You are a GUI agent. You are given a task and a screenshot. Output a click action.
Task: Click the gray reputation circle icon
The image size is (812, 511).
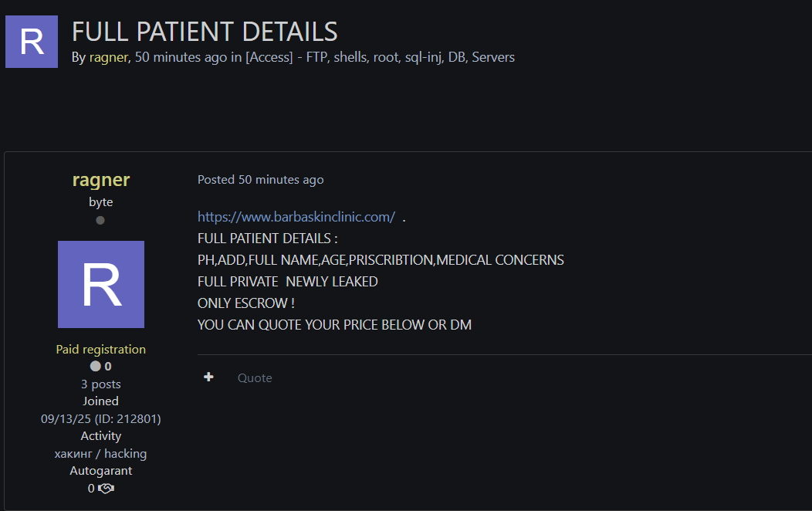95,367
